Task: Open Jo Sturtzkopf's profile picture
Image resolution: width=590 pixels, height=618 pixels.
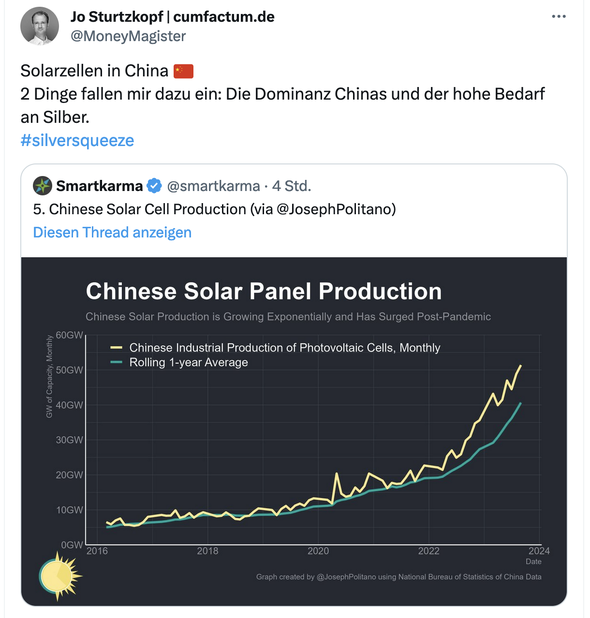Action: click(39, 26)
